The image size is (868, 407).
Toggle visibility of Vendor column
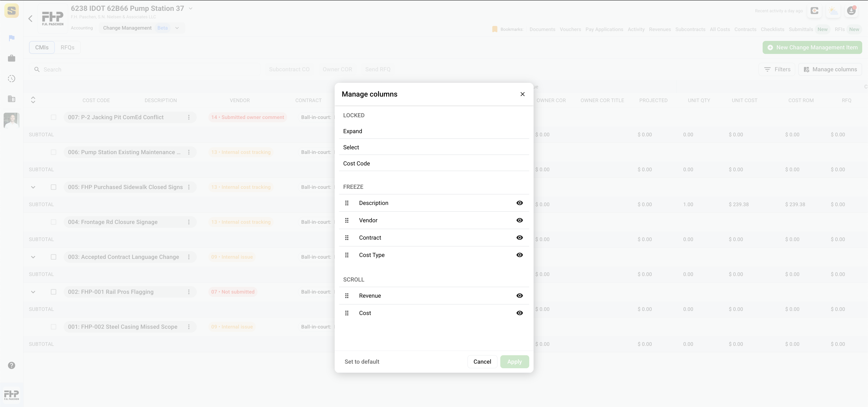click(x=520, y=220)
